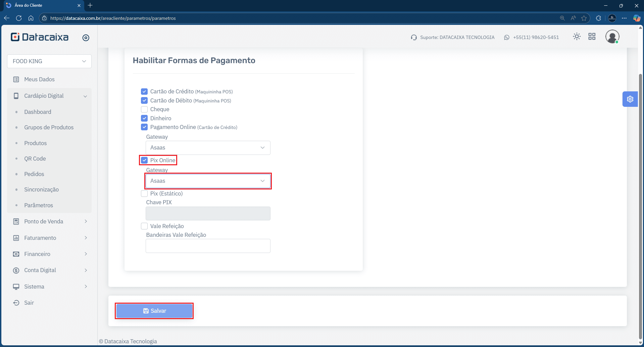Uncheck the Pix Online checkbox
The image size is (644, 347).
[144, 160]
